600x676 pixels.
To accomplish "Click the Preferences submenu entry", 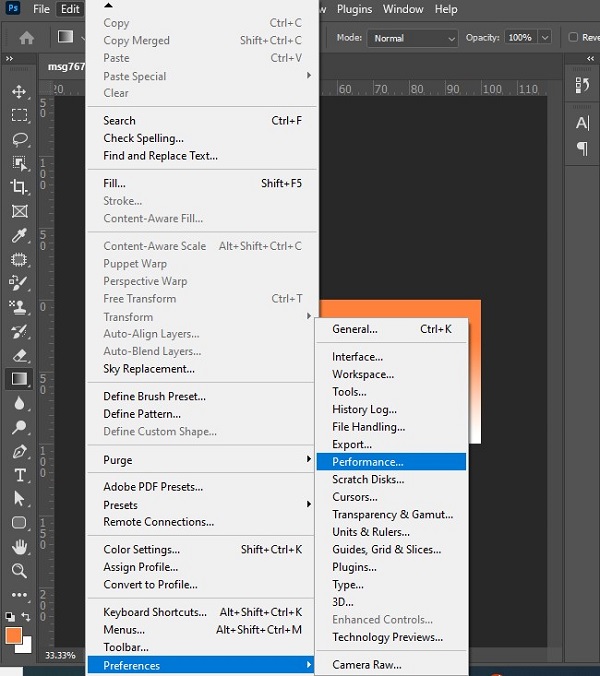I will [x=201, y=665].
